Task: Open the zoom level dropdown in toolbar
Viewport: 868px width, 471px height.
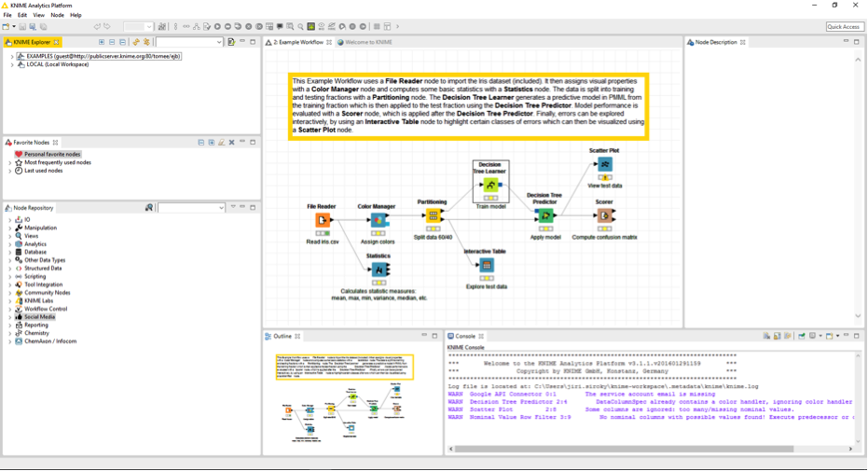Action: [x=148, y=26]
